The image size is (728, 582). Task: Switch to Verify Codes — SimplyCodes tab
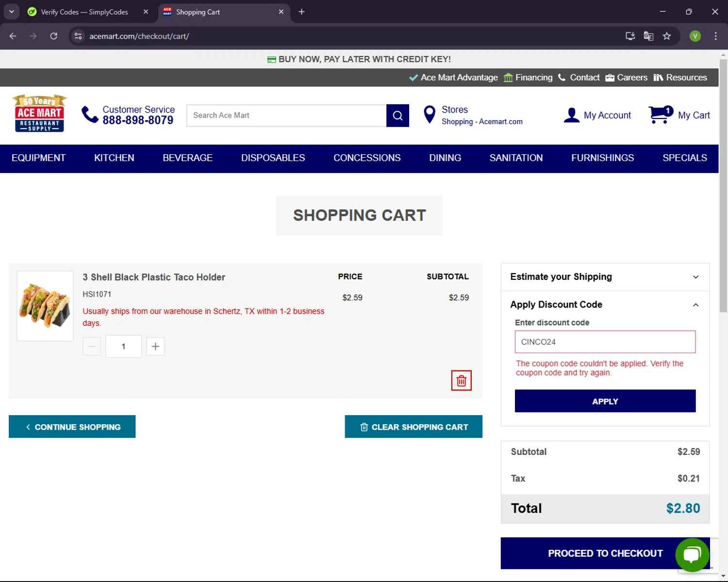tap(85, 12)
